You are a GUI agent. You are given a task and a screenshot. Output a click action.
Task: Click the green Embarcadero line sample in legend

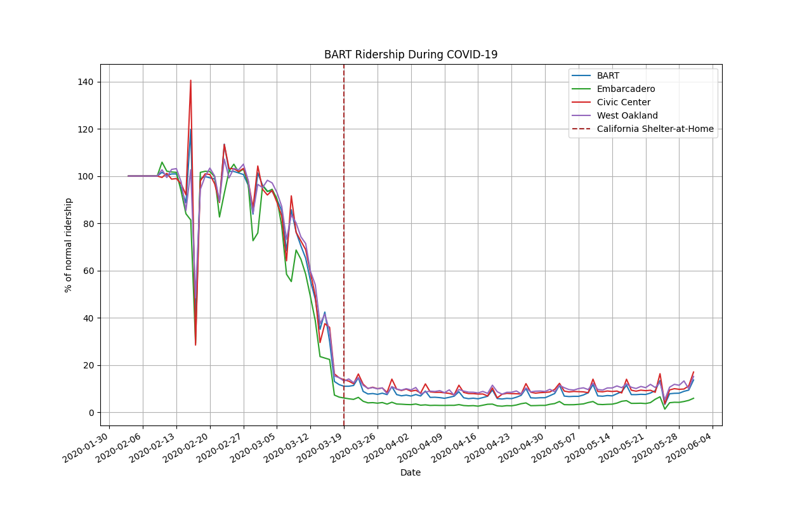click(x=582, y=89)
